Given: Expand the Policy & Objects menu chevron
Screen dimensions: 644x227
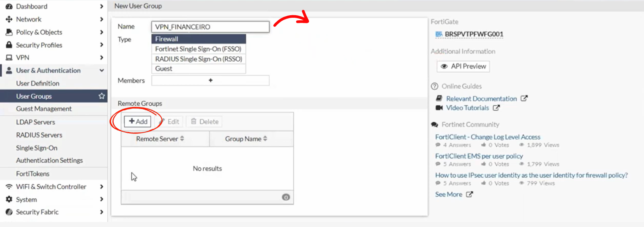Looking at the screenshot, I should pos(101,32).
